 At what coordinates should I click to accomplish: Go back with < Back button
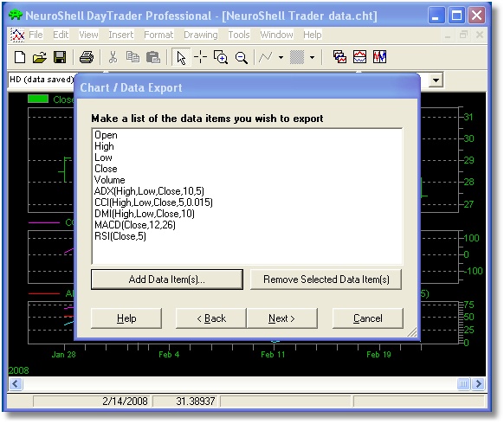click(x=211, y=318)
